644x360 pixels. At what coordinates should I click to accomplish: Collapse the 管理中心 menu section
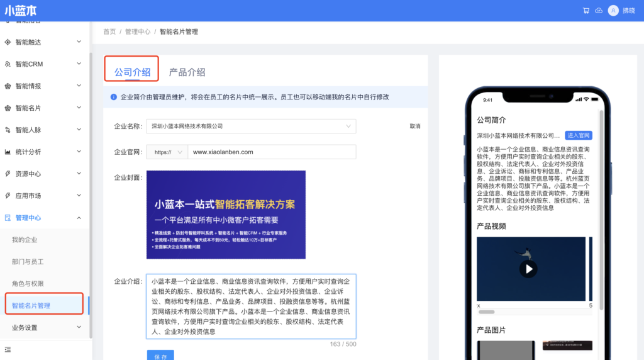click(x=79, y=218)
